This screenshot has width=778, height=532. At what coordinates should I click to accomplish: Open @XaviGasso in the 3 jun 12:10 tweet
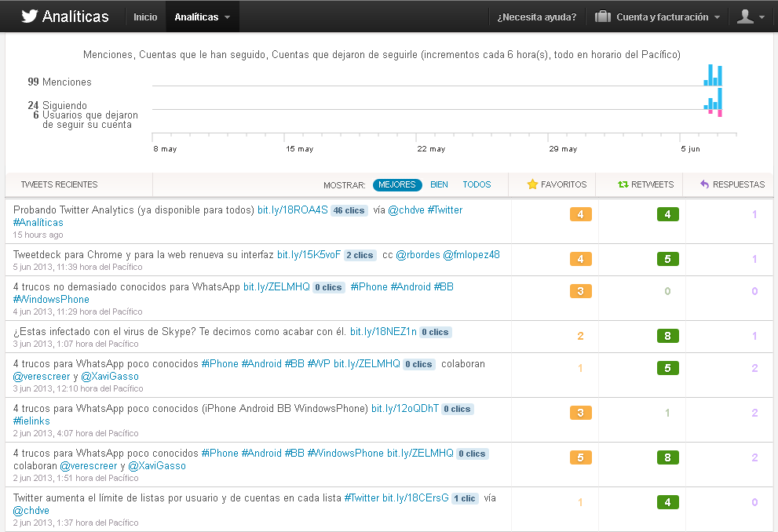tap(110, 377)
